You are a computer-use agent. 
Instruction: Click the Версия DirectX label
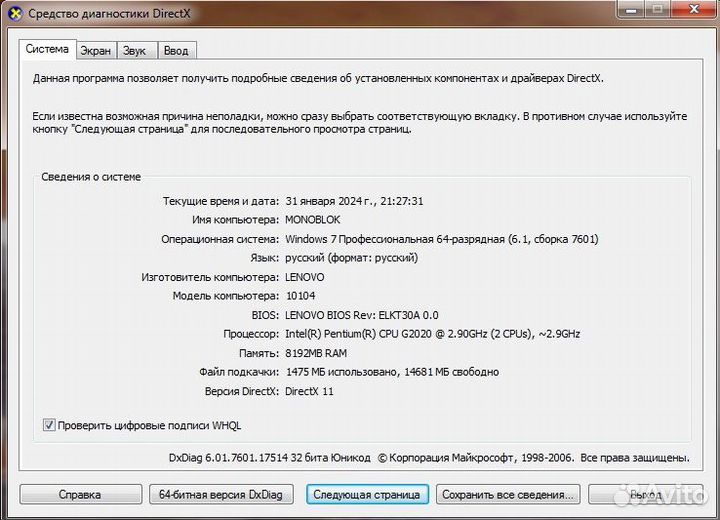(242, 391)
